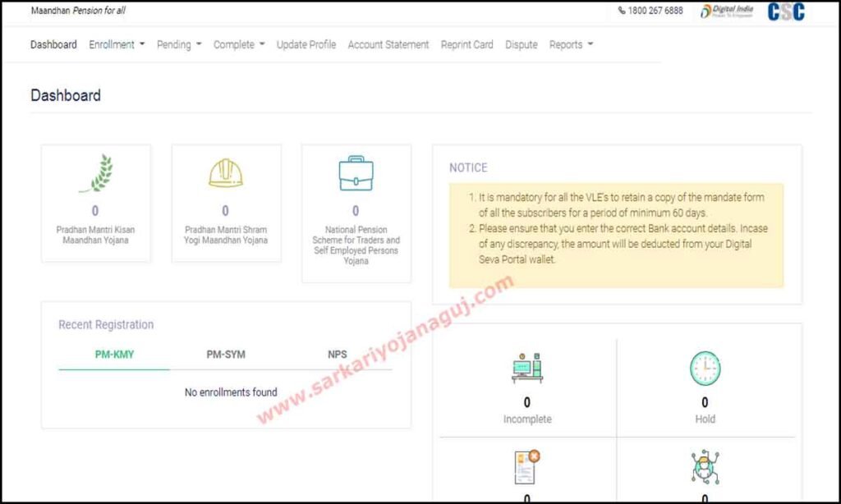The image size is (841, 504).
Task: Click the Maandhan Pension for all brand link
Action: click(78, 10)
